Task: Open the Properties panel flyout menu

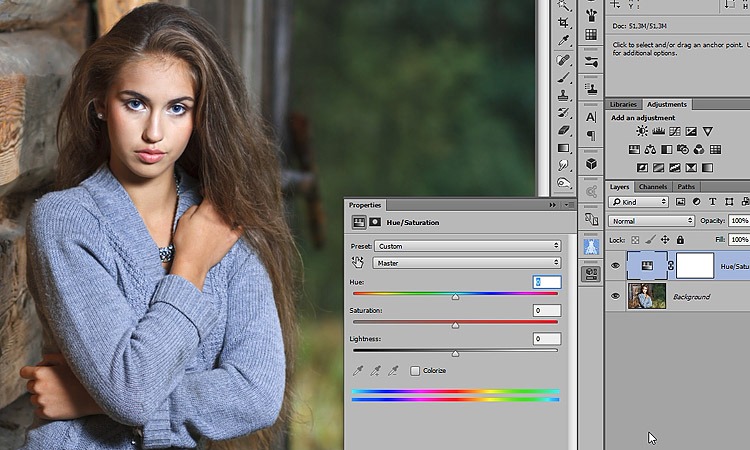Action: click(x=568, y=205)
